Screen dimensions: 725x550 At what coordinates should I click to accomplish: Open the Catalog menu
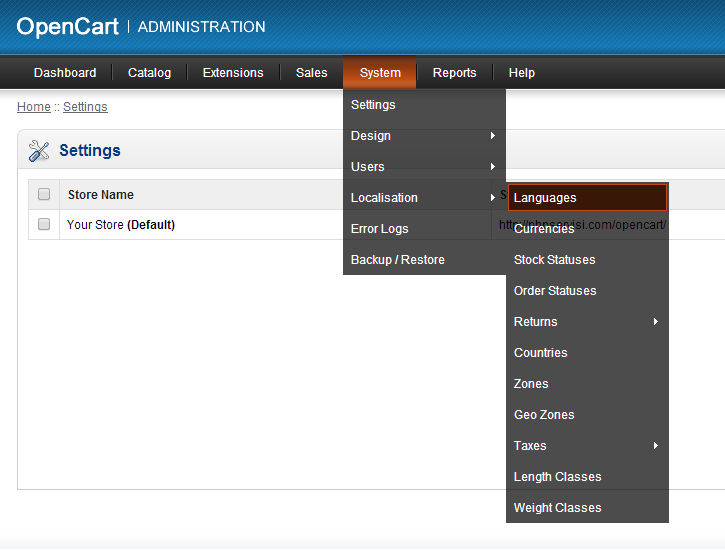click(x=149, y=73)
